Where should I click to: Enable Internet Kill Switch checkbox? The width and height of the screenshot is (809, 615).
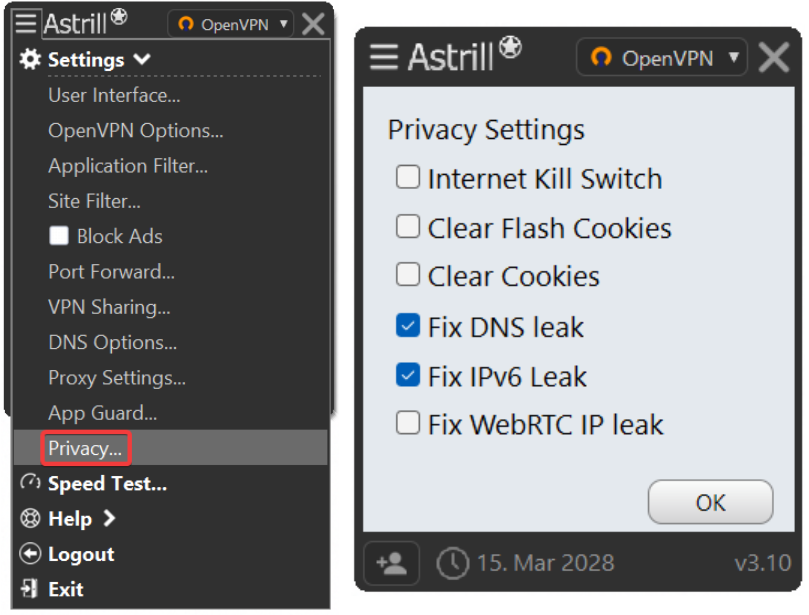click(x=408, y=176)
